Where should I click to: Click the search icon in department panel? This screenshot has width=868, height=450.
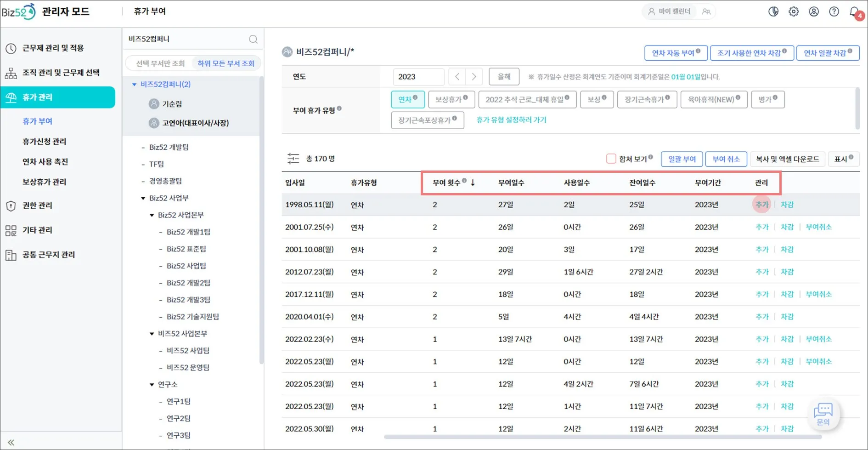tap(253, 39)
